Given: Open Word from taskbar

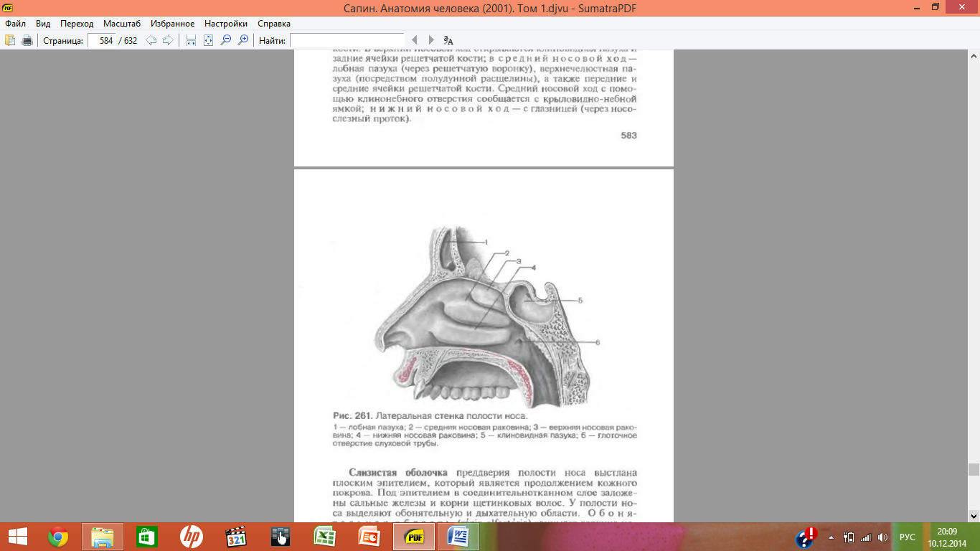Looking at the screenshot, I should tap(458, 536).
